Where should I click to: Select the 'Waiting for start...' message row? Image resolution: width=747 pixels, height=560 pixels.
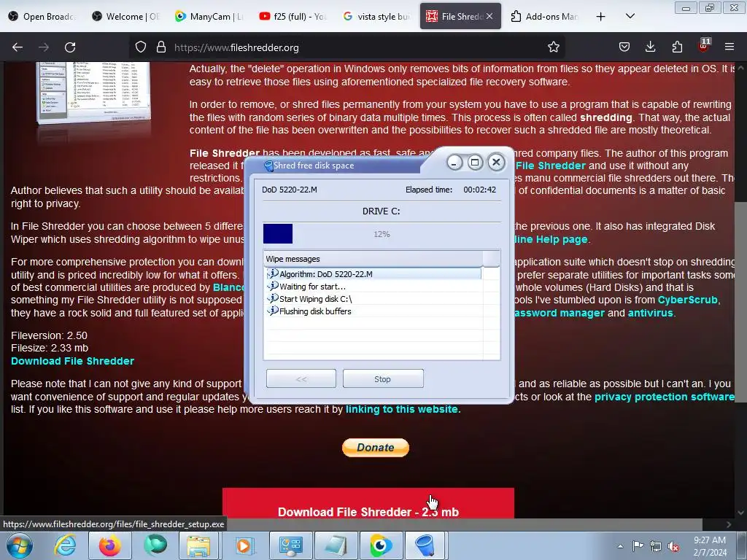(x=373, y=286)
